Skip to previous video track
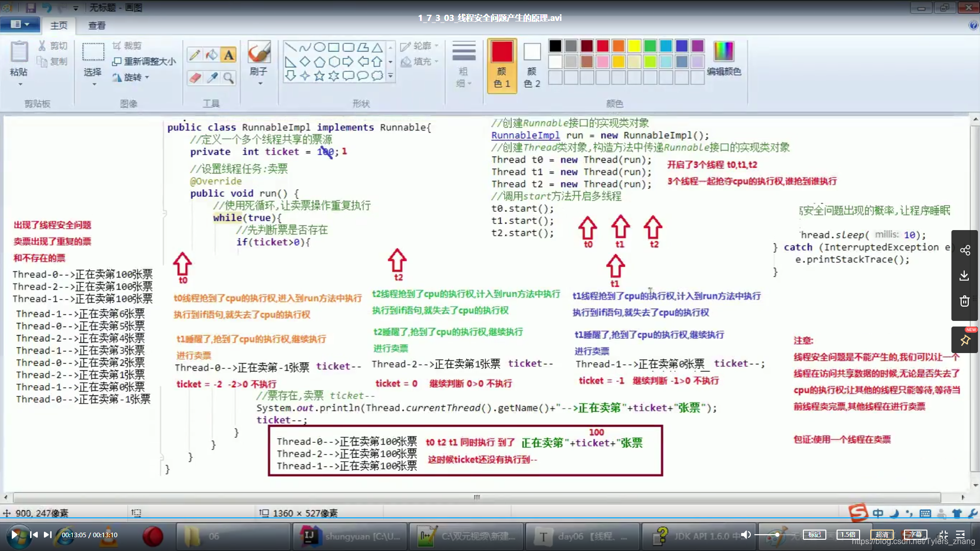The width and height of the screenshot is (980, 551). (x=34, y=535)
